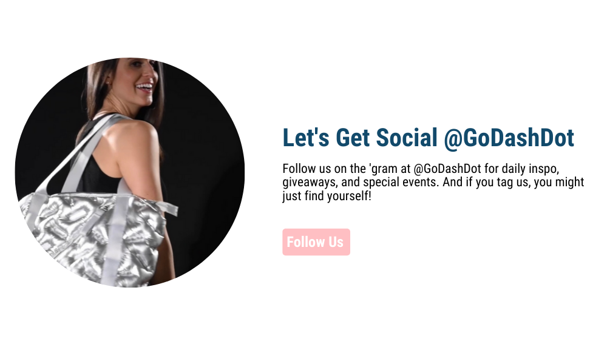Image resolution: width=607 pixels, height=364 pixels.
Task: Click the text "just find yourself!"
Action: 327,196
